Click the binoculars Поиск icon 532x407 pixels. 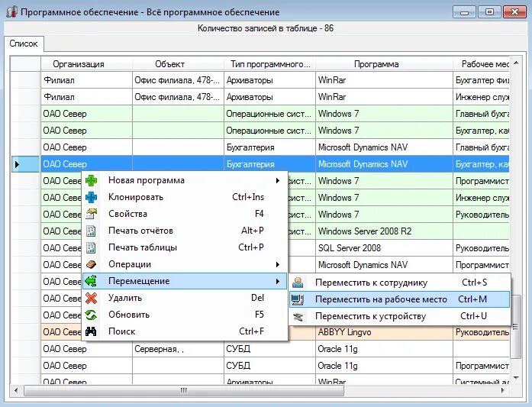[x=91, y=331]
